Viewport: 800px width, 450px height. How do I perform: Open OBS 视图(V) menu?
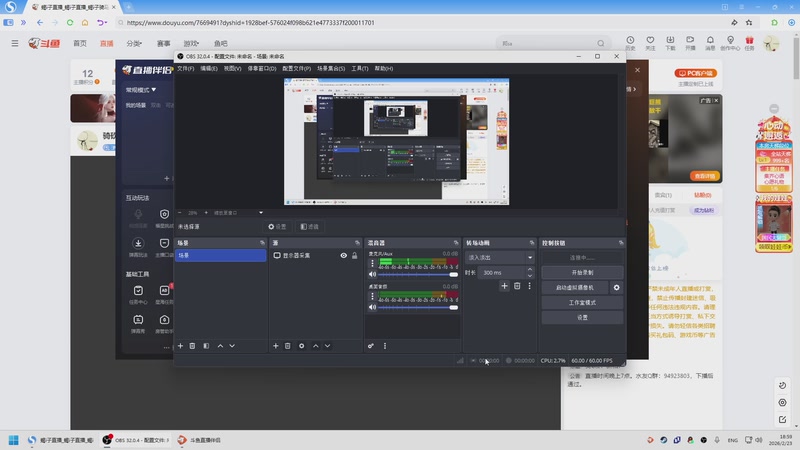(233, 68)
